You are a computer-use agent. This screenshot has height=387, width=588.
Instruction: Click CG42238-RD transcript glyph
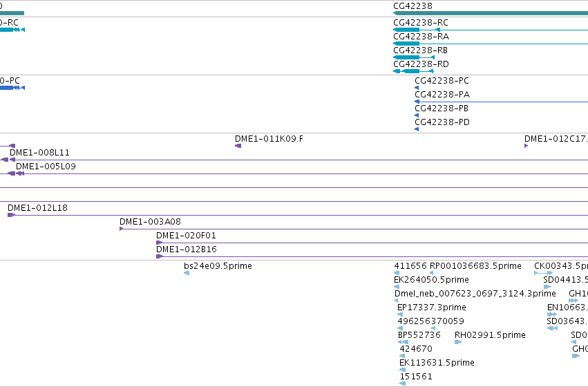pyautogui.click(x=413, y=71)
